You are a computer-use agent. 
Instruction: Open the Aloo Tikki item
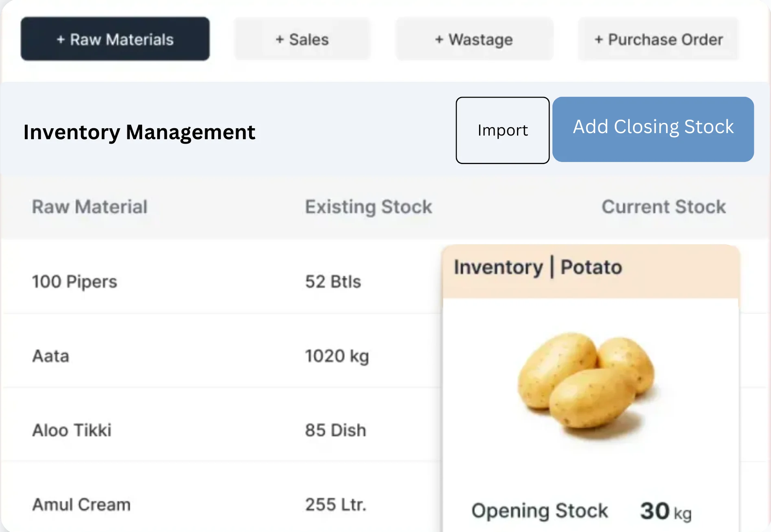72,430
